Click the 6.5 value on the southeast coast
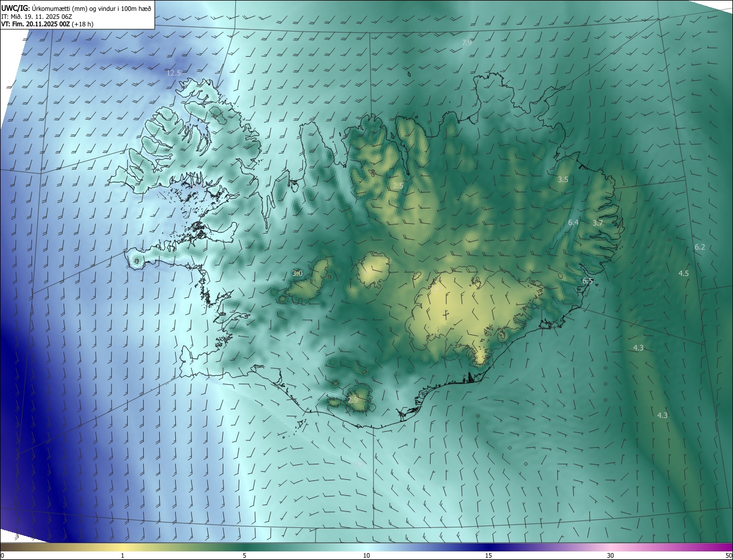The image size is (733, 560). pyautogui.click(x=588, y=281)
